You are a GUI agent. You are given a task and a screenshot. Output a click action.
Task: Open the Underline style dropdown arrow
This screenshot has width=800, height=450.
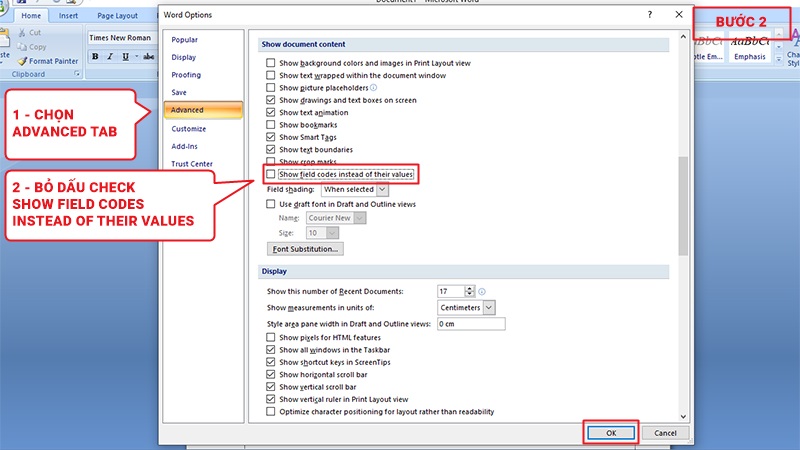coord(137,57)
